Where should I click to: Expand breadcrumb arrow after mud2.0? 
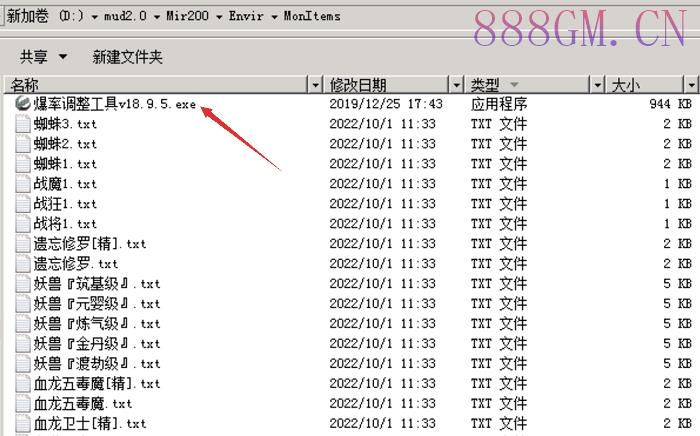point(157,17)
